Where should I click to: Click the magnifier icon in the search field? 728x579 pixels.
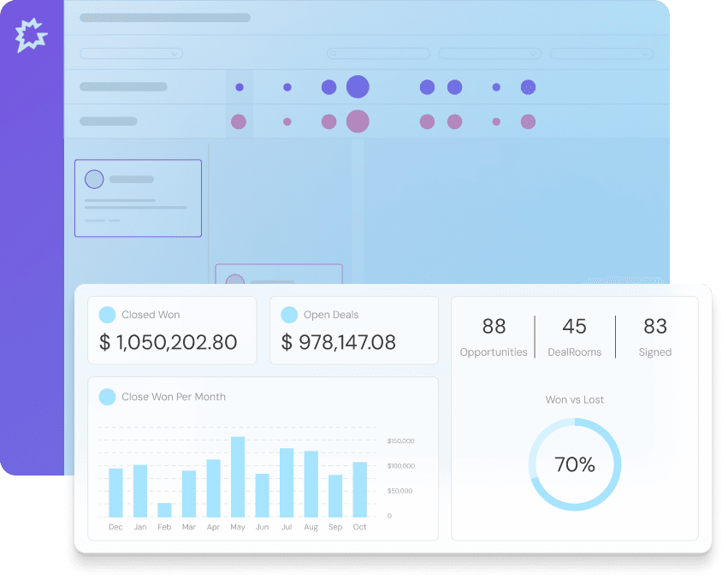click(x=334, y=54)
